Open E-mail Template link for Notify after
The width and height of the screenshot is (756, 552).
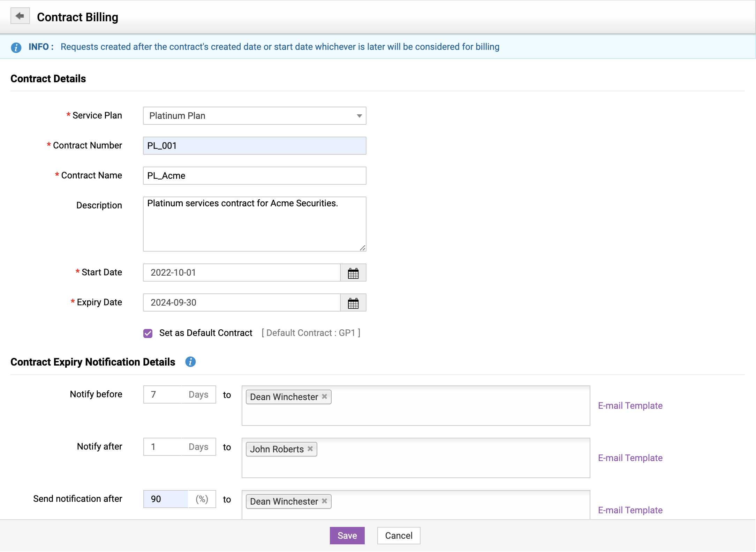(x=630, y=458)
